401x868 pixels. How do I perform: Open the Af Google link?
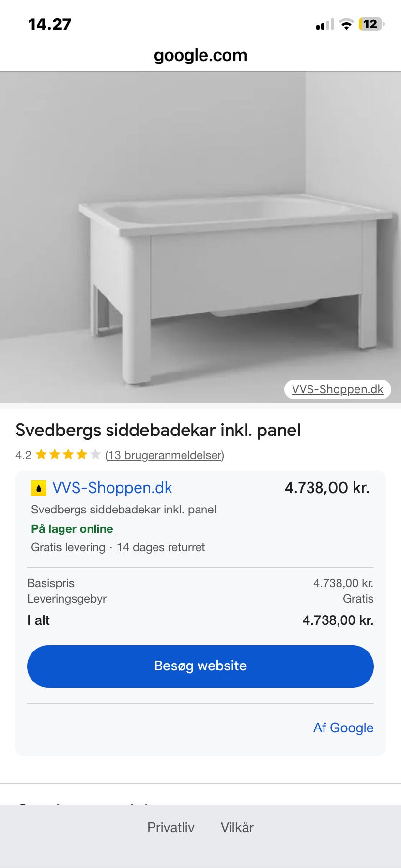343,728
